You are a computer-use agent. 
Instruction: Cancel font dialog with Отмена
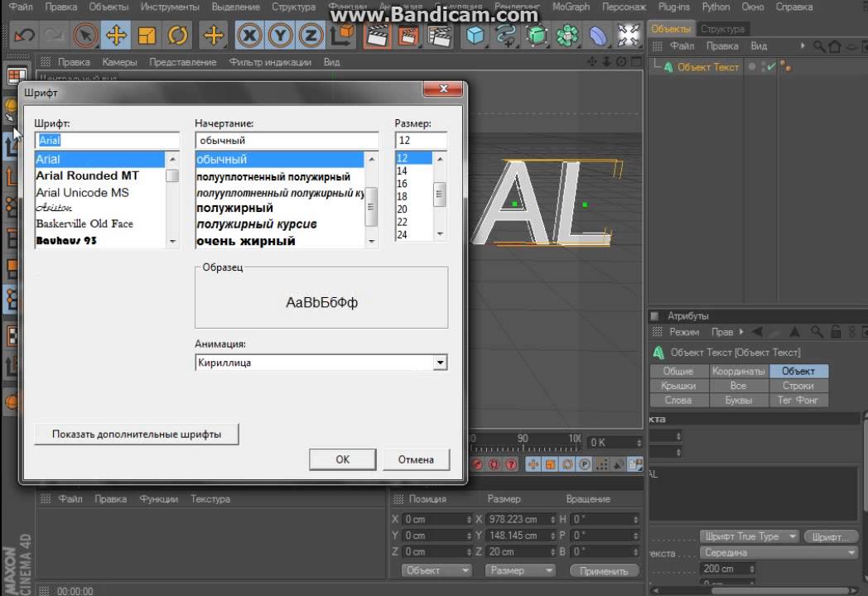[416, 459]
